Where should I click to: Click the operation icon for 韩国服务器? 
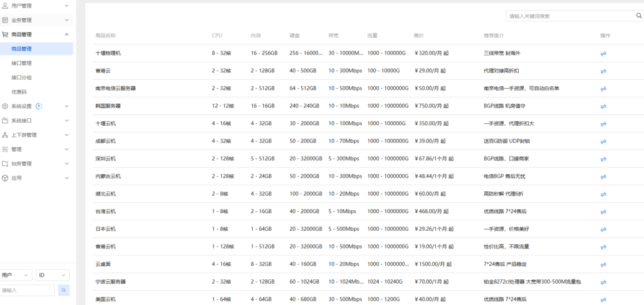[603, 106]
